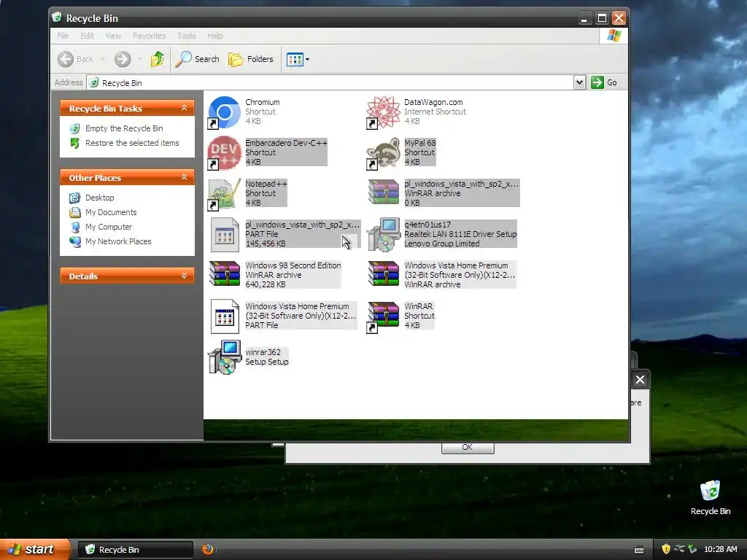This screenshot has width=747, height=560.
Task: Click the winrar362 setup icon
Action: point(225,357)
